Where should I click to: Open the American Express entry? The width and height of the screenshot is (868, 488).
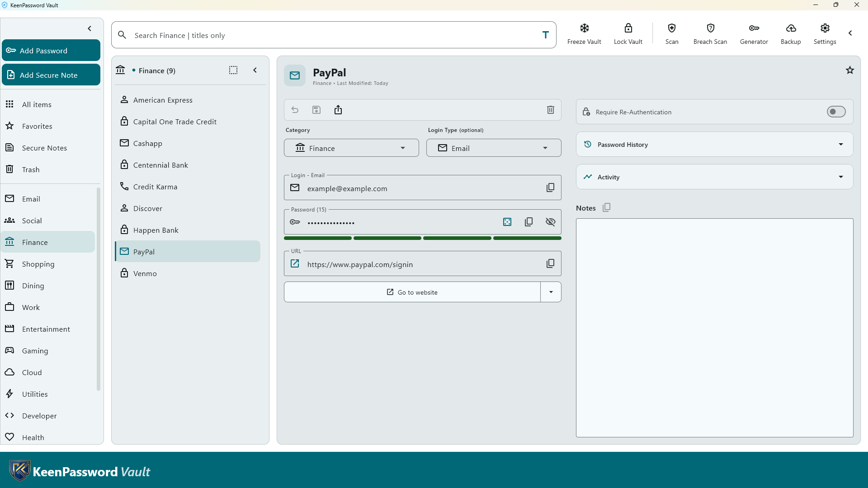pyautogui.click(x=188, y=100)
